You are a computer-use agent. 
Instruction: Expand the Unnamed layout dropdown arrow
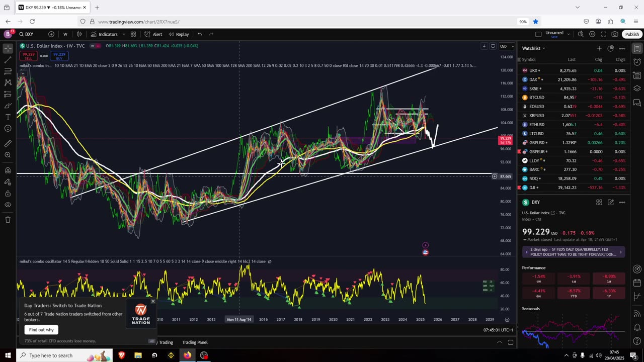coord(569,34)
